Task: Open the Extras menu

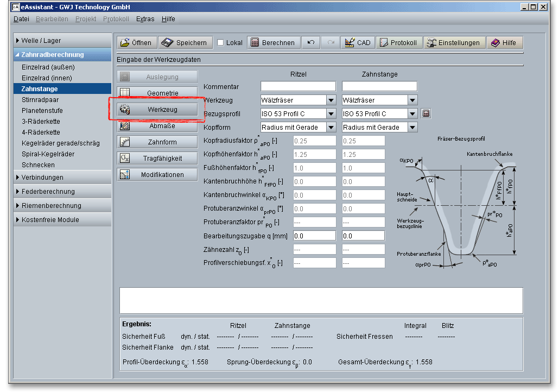Action: point(145,19)
